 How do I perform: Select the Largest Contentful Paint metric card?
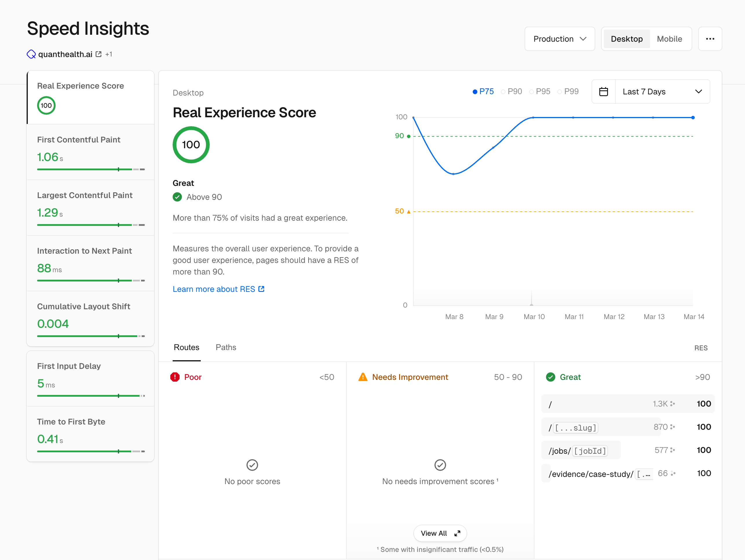pyautogui.click(x=90, y=207)
